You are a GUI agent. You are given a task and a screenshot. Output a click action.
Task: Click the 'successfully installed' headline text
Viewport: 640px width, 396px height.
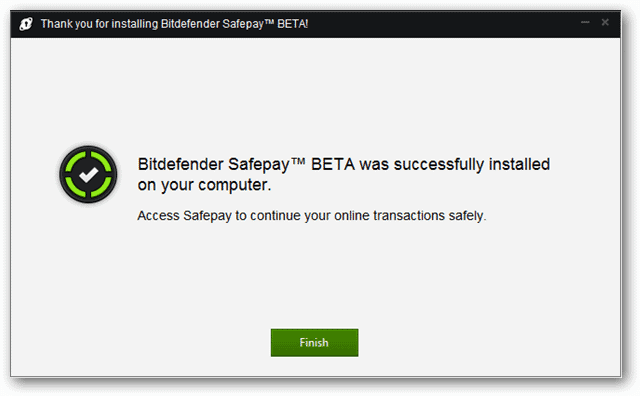[471, 164]
